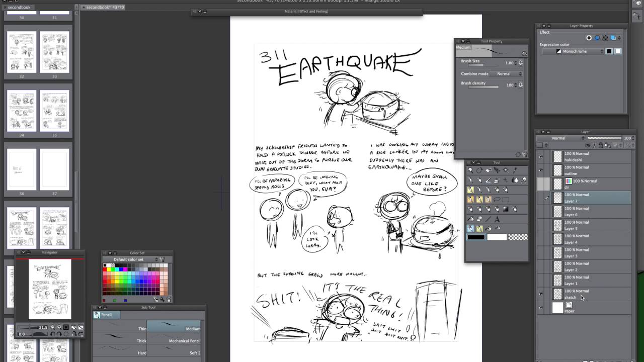Choose the Thin pencil sub tool
This screenshot has height=362, width=644.
(x=120, y=326)
